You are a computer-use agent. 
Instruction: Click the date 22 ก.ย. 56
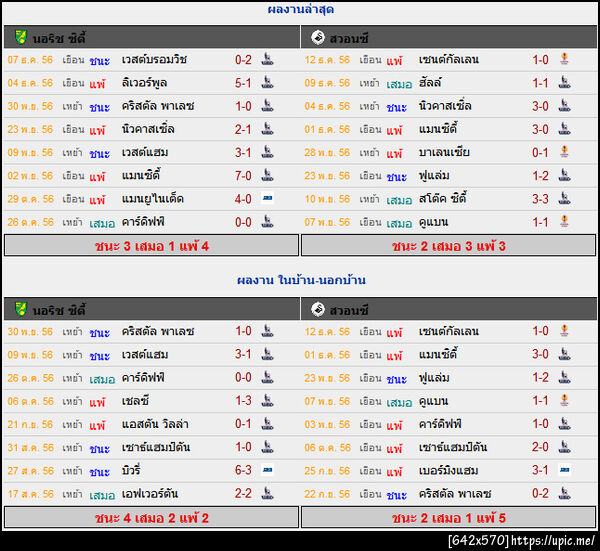327,494
